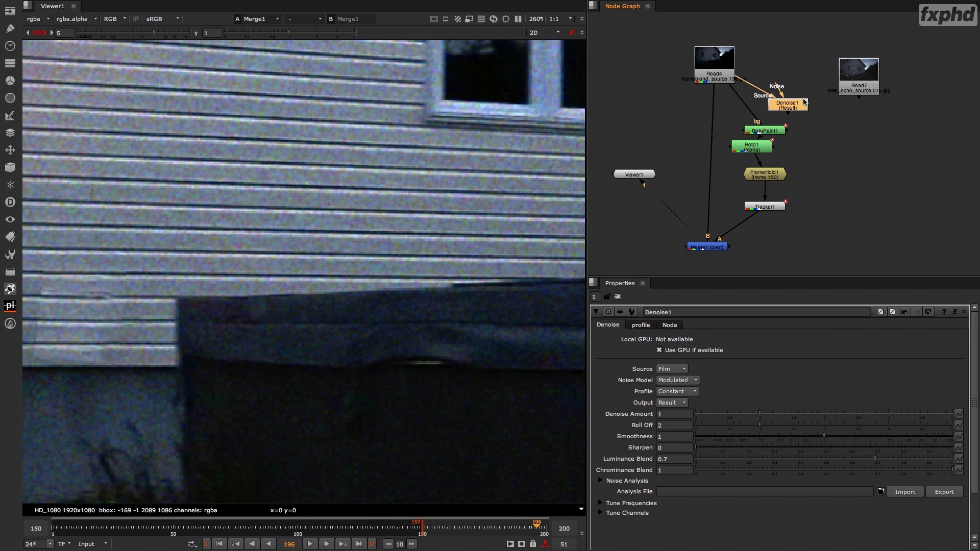Click the Merge nodes layers icon
The height and width of the screenshot is (551, 980).
[10, 133]
